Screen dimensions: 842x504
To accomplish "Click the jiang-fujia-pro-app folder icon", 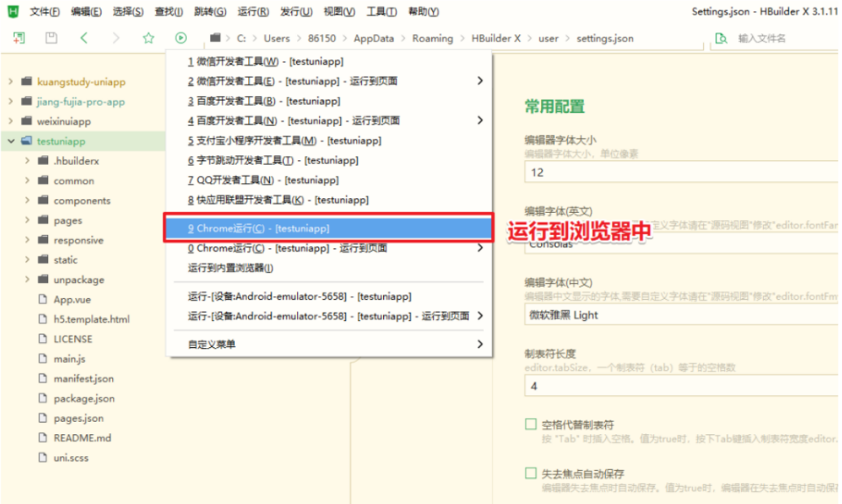I will (26, 101).
